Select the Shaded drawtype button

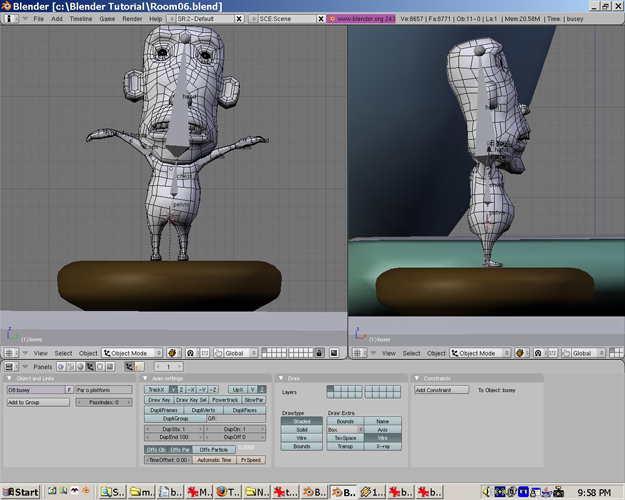pyautogui.click(x=301, y=421)
